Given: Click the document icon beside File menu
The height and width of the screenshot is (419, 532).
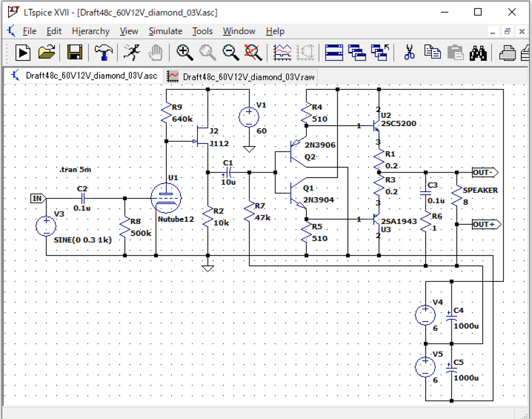Looking at the screenshot, I should pyautogui.click(x=12, y=31).
